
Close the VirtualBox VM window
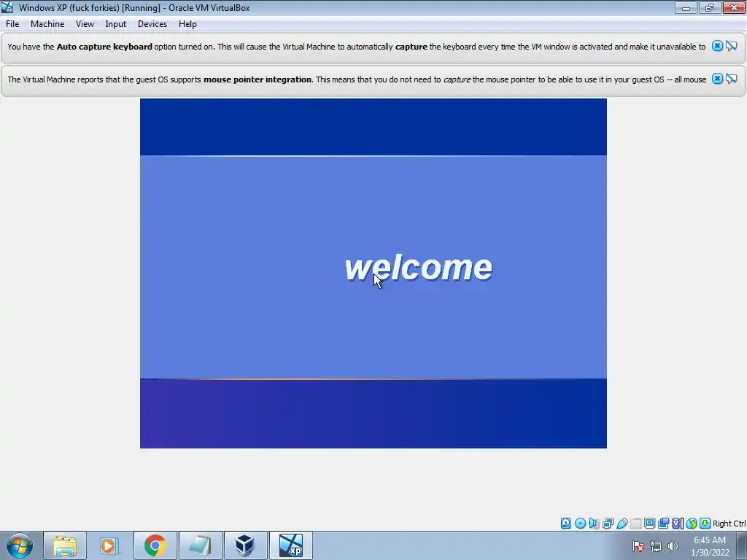point(734,7)
